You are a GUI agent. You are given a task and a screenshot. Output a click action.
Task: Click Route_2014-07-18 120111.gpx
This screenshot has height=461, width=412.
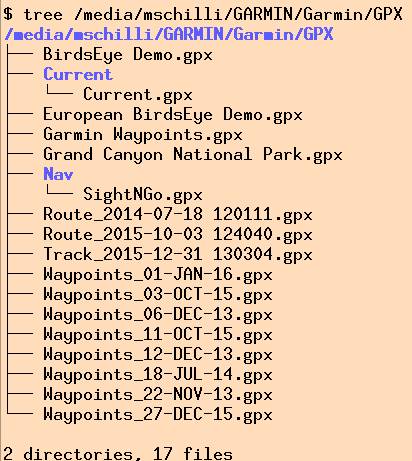click(178, 215)
